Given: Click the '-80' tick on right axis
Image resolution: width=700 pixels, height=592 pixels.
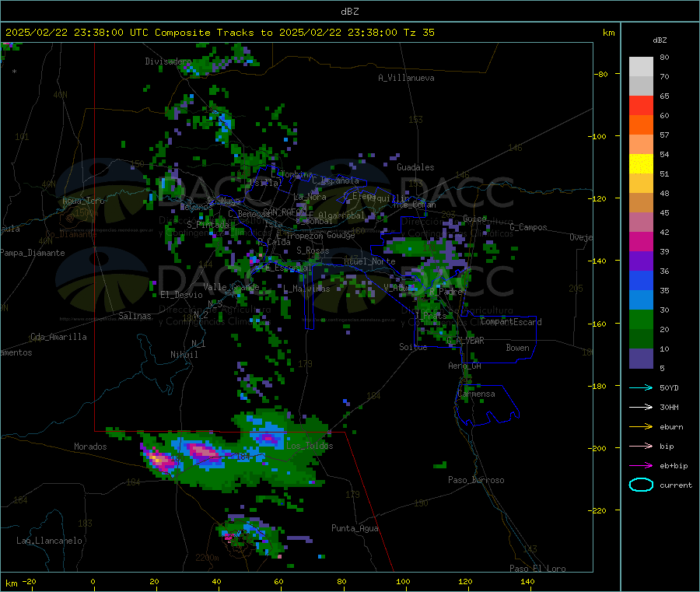Looking at the screenshot, I should (601, 74).
